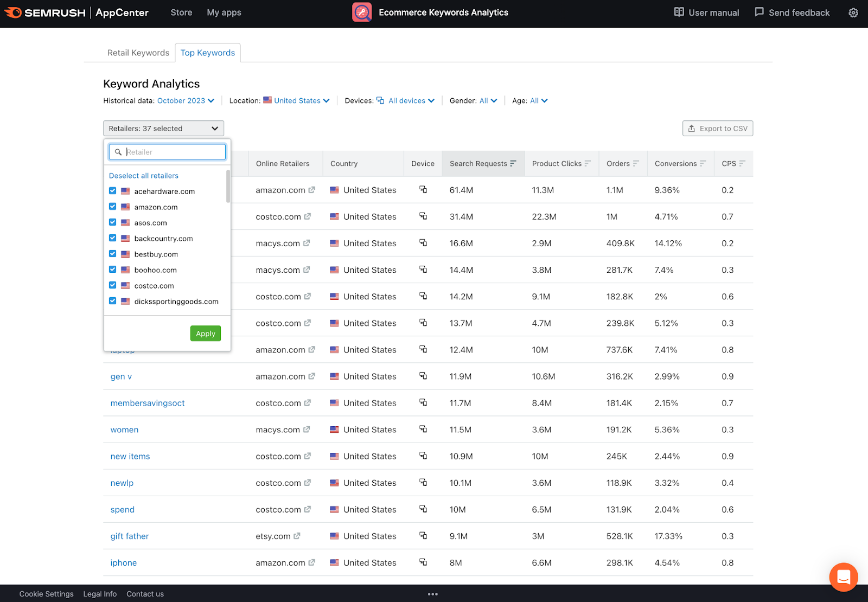
Task: Sort by Product Clicks column icon
Action: pos(588,163)
